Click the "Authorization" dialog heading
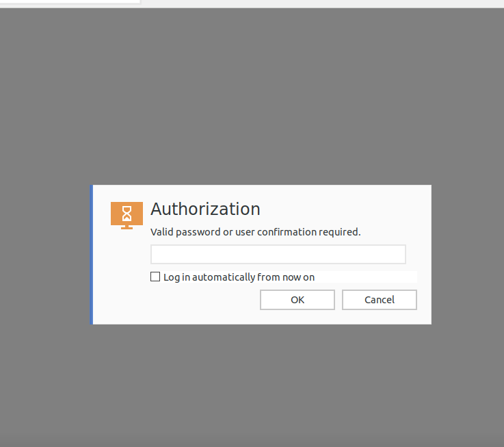The height and width of the screenshot is (447, 504). (x=205, y=209)
